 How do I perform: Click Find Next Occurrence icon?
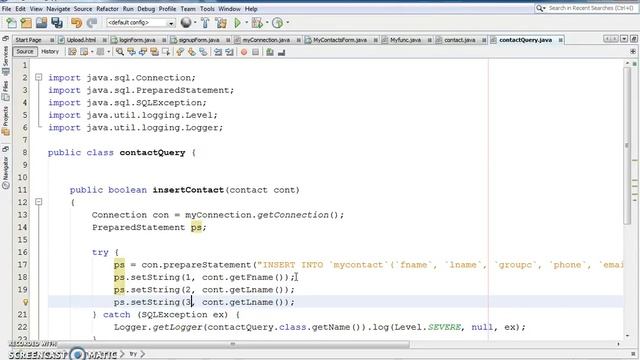coord(142,52)
